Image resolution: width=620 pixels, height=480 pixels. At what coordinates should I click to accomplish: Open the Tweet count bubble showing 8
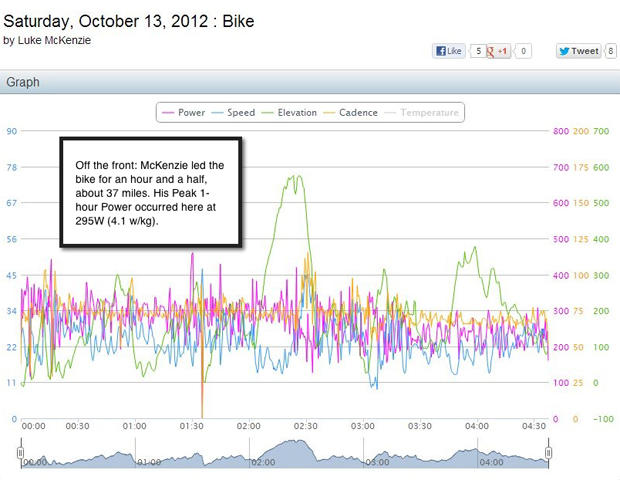tap(610, 51)
